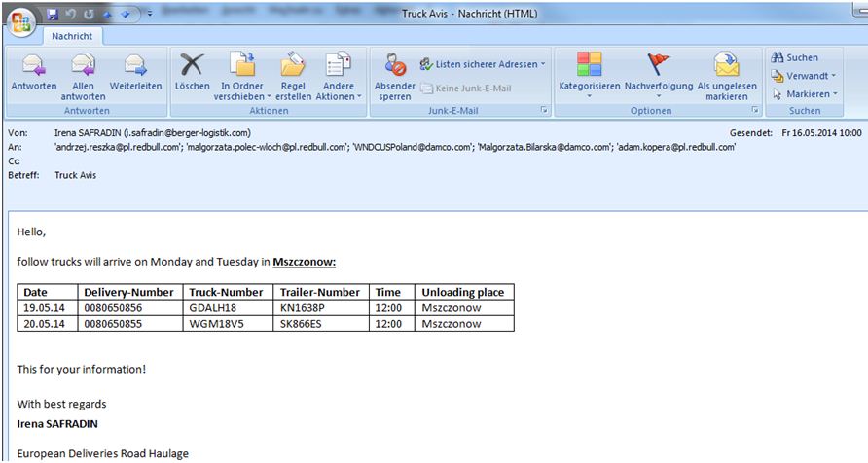Click Nachverfolgung red flag icon
868x463 pixels.
pos(658,64)
